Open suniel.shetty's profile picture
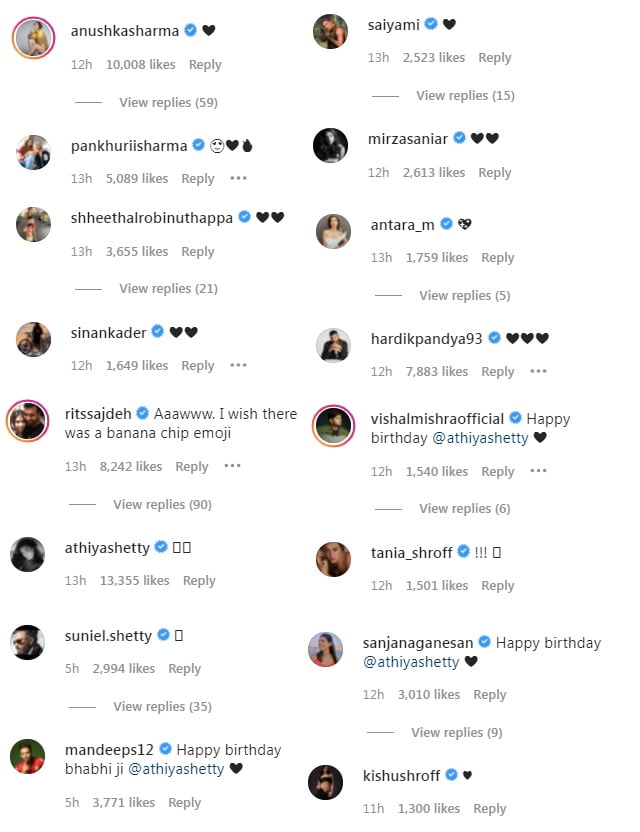Screen dimensions: 640x832 click(28, 643)
